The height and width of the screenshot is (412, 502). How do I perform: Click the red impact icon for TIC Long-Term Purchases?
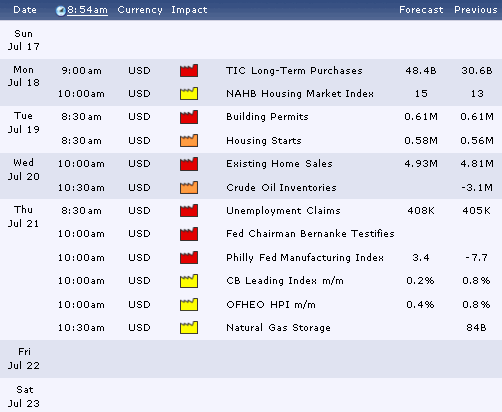pos(189,71)
